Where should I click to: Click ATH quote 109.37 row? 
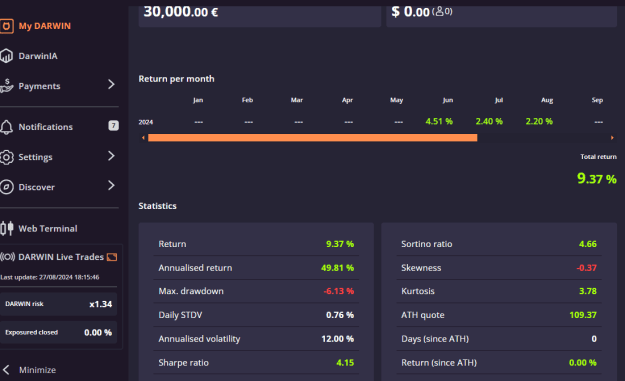point(499,315)
